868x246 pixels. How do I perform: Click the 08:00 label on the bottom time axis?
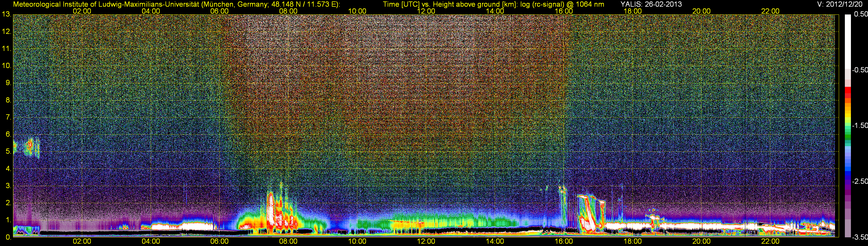click(288, 241)
